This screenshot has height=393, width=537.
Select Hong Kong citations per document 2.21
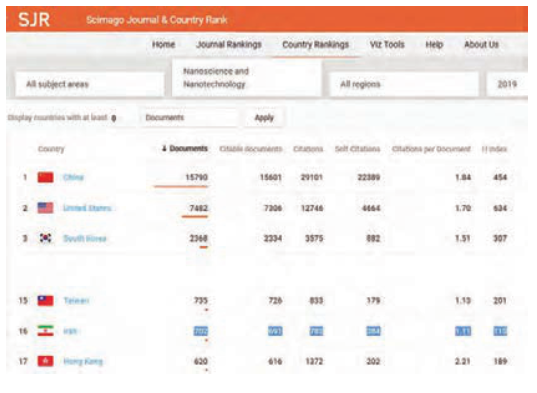pos(462,361)
